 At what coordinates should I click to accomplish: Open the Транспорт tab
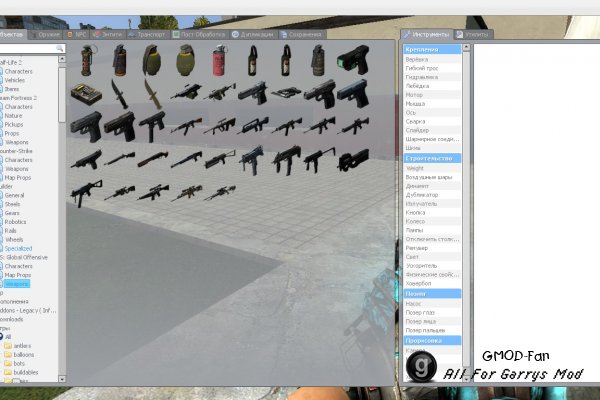point(147,34)
